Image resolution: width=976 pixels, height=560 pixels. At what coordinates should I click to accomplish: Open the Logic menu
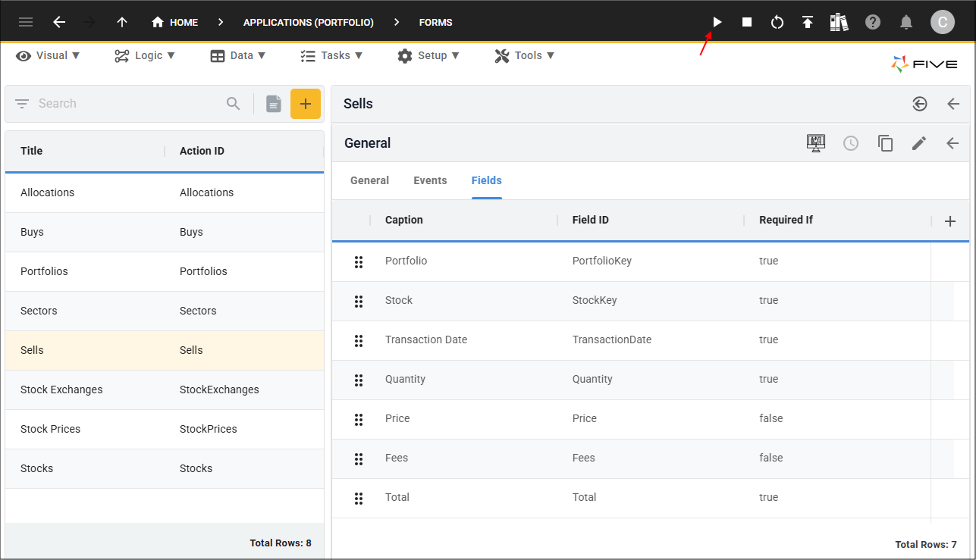point(145,55)
